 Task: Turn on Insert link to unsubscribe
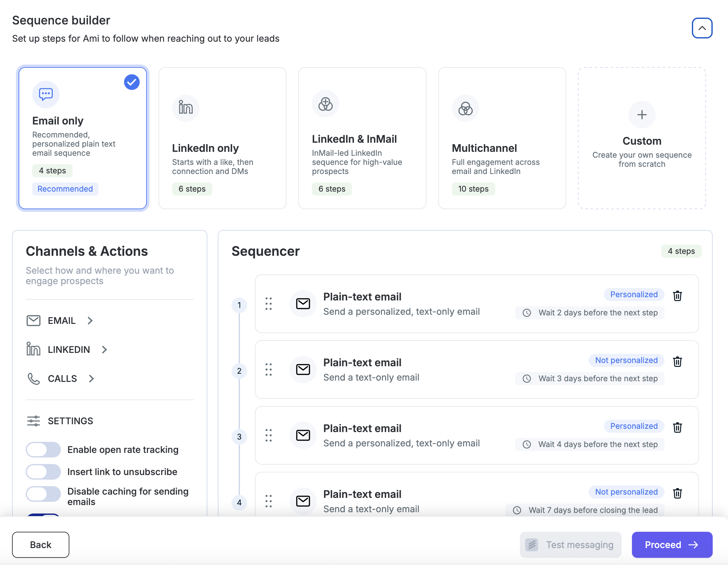point(43,471)
